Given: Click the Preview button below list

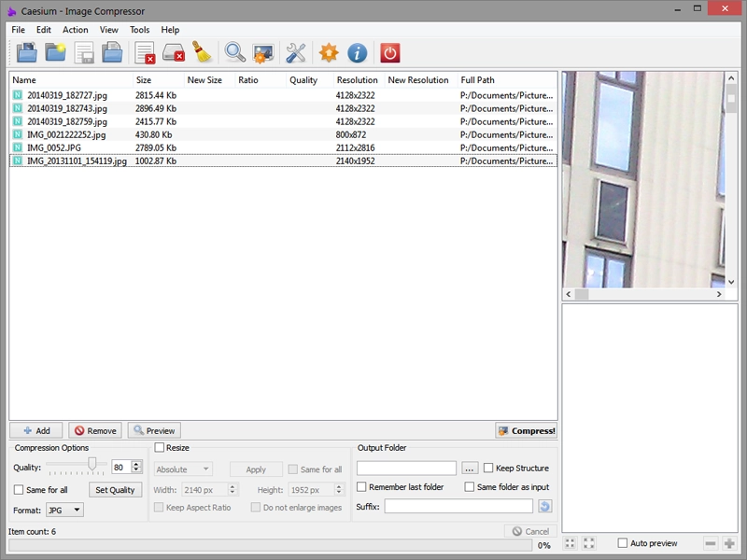Looking at the screenshot, I should [154, 430].
